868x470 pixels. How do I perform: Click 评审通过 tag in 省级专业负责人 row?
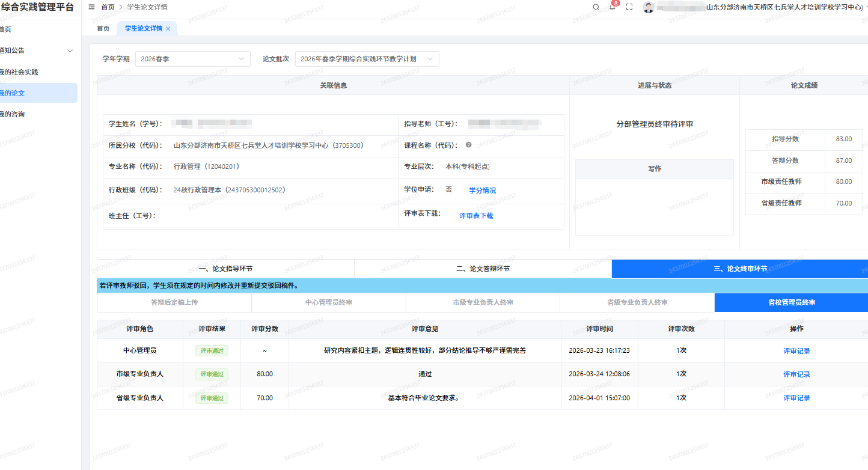coord(212,398)
